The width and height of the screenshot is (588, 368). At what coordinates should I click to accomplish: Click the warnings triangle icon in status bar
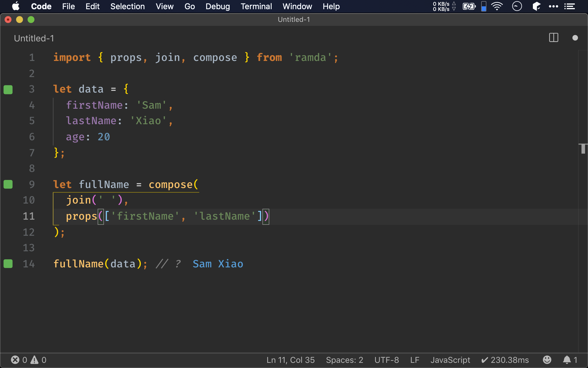point(34,360)
